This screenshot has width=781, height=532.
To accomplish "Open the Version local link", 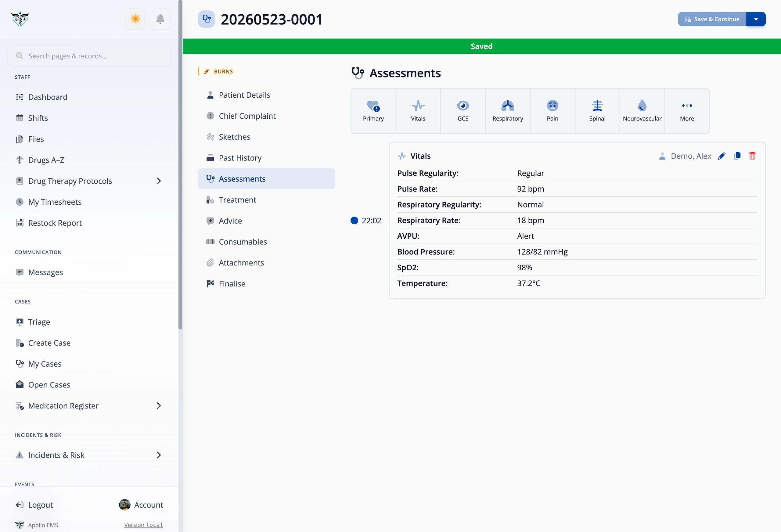I will [x=143, y=525].
